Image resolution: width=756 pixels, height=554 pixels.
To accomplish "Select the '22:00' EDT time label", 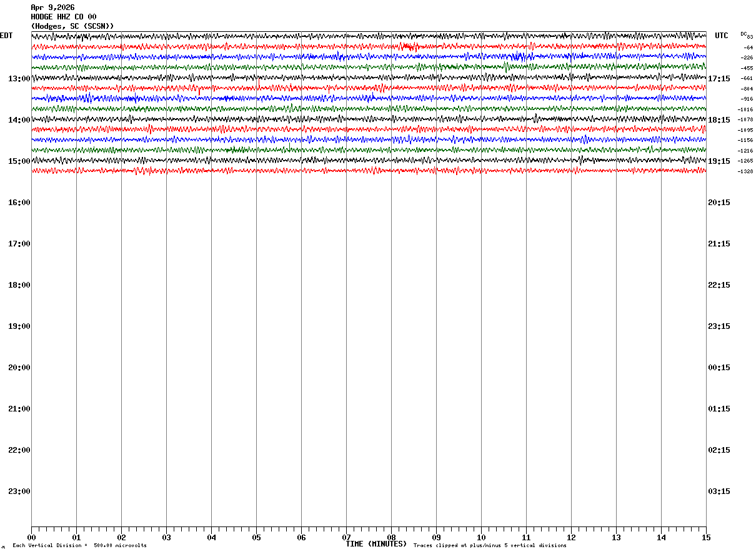I will (19, 450).
